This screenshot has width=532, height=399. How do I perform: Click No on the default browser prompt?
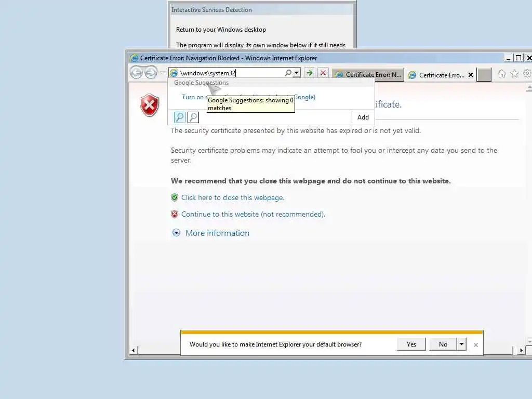(x=443, y=344)
